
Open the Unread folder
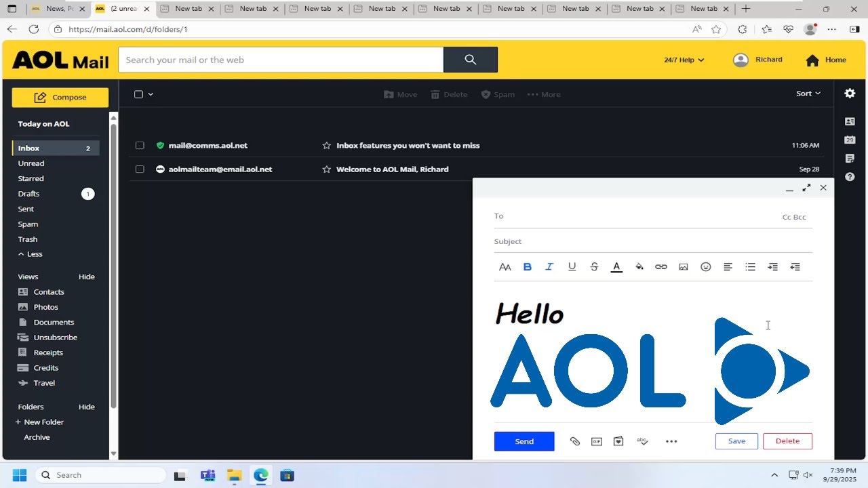pos(31,163)
